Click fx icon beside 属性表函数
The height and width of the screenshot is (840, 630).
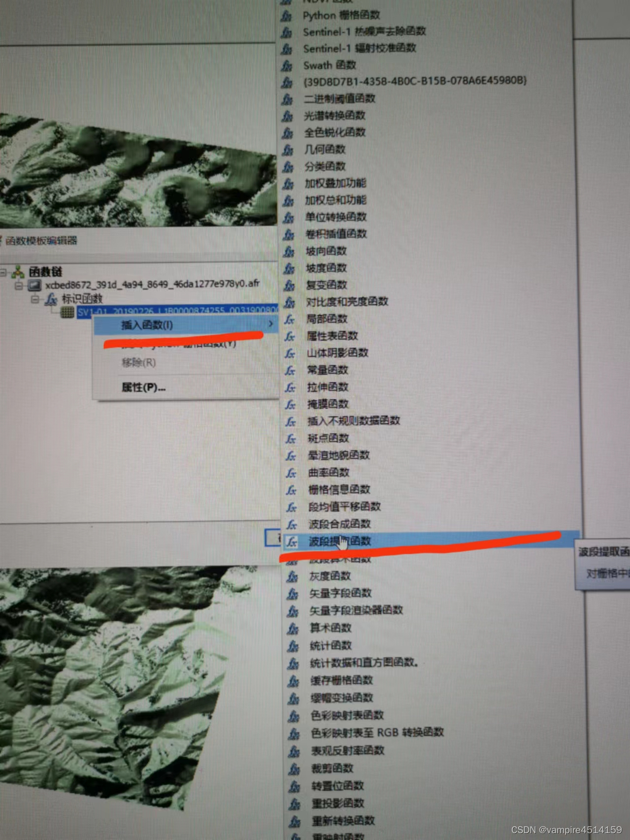290,336
